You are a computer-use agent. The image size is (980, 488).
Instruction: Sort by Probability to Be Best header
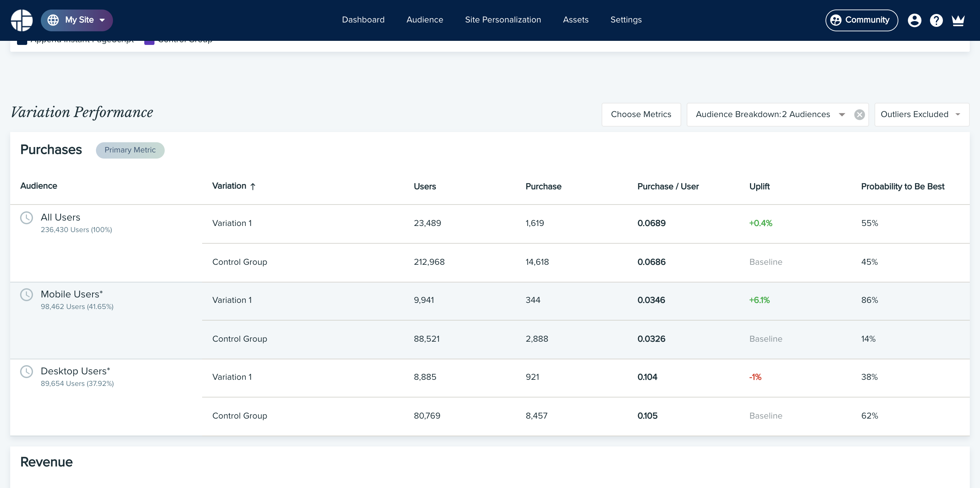902,186
